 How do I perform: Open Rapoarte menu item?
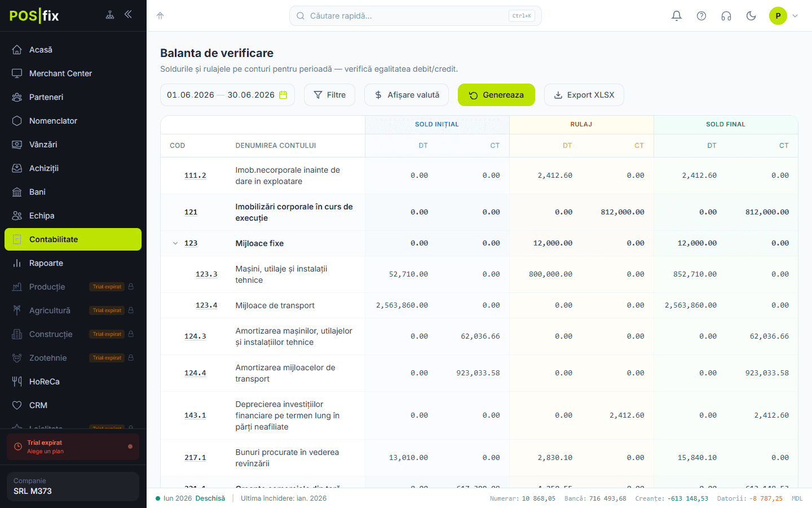[x=73, y=263]
